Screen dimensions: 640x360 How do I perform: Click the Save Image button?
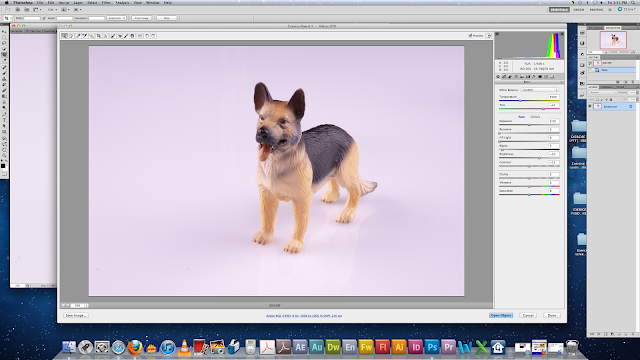(x=76, y=316)
